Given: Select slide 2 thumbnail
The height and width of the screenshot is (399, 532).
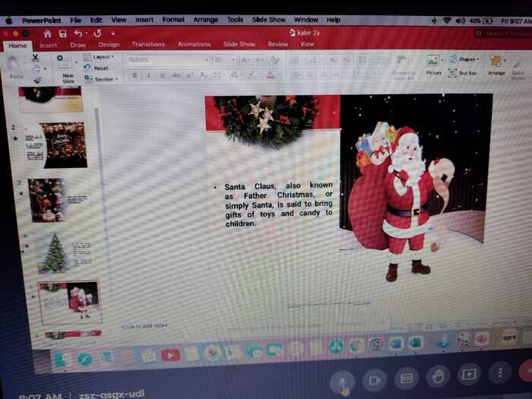Looking at the screenshot, I should (56, 145).
